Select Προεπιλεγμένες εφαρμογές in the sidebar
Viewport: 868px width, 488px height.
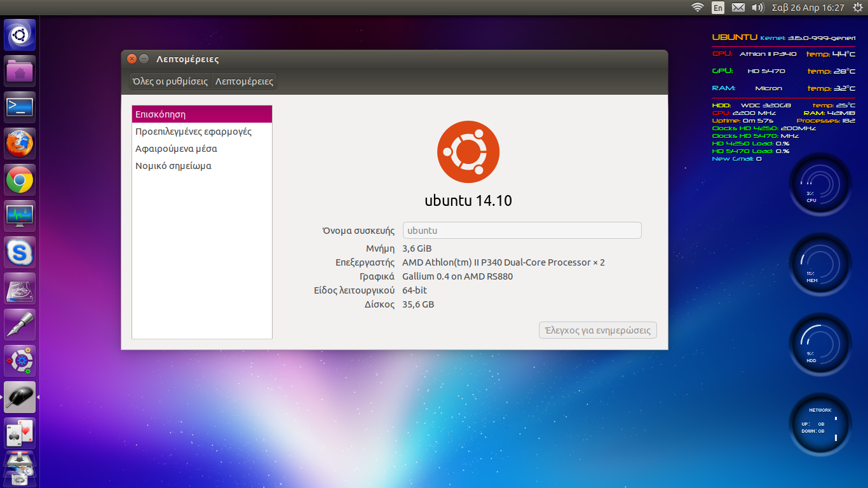pos(194,132)
